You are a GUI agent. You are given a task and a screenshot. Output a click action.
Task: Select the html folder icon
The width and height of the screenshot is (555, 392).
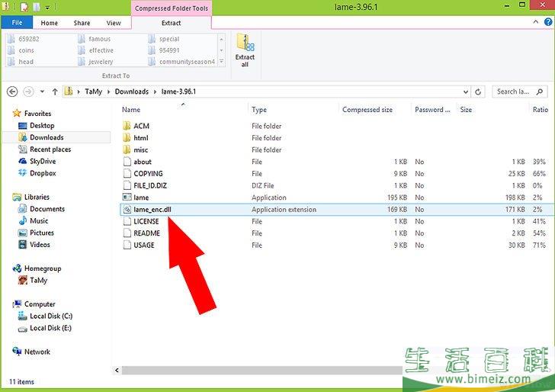point(127,138)
